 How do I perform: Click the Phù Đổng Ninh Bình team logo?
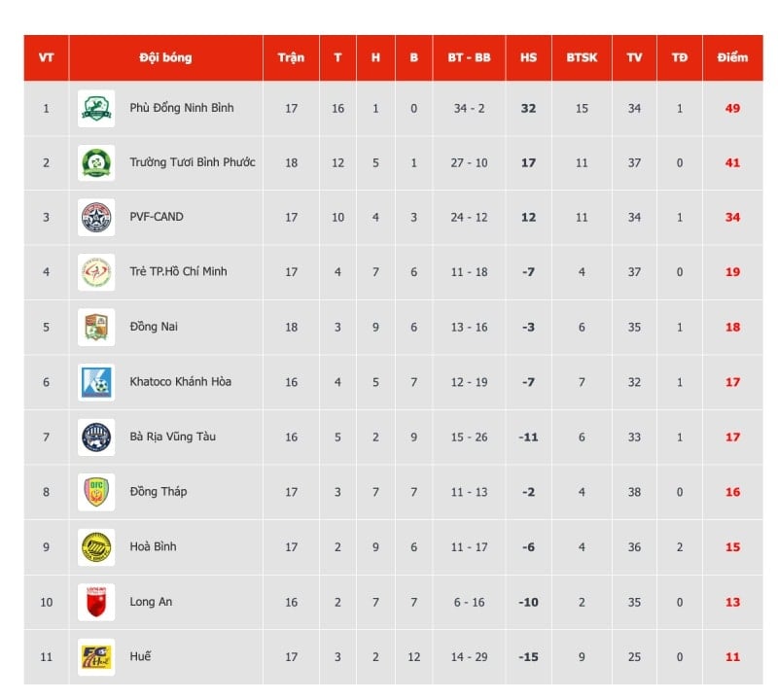pos(96,108)
